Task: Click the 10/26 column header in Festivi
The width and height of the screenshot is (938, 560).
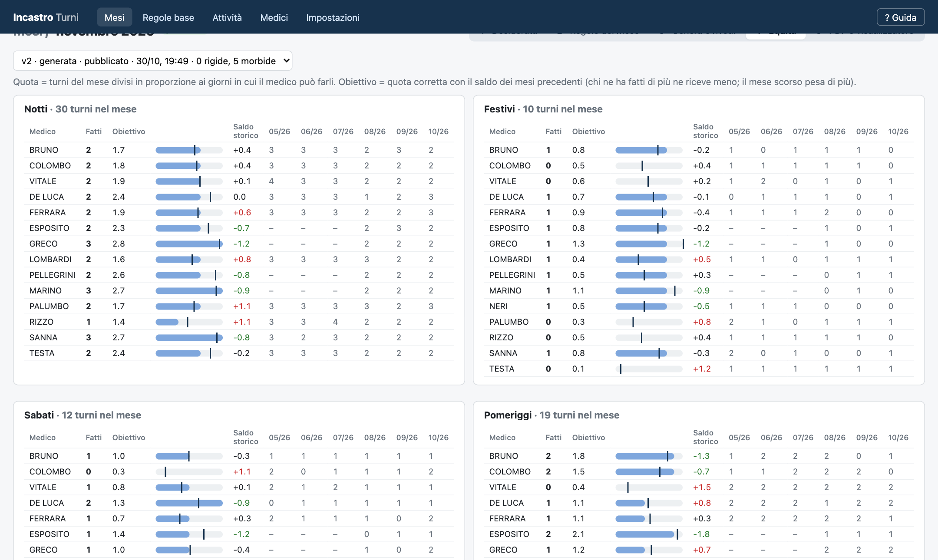Action: point(898,132)
